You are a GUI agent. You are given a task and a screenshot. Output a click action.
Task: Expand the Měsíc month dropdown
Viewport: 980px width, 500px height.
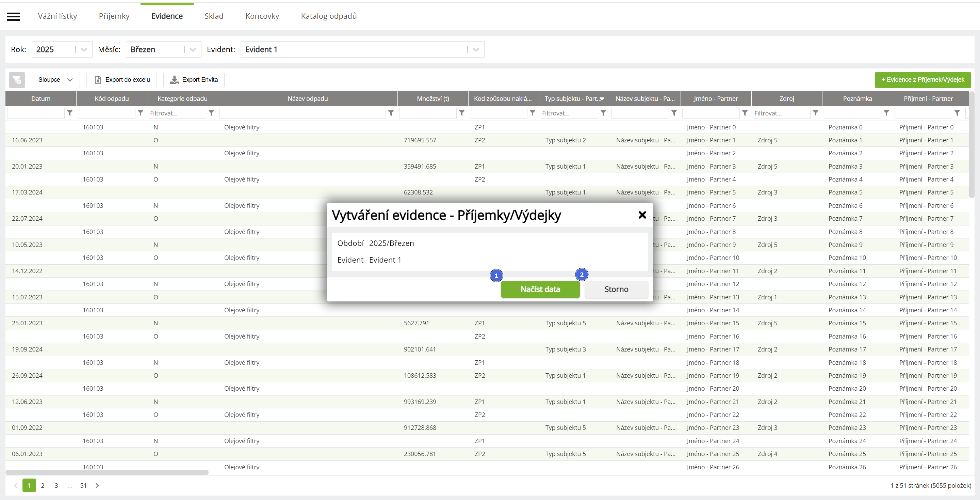coord(193,49)
